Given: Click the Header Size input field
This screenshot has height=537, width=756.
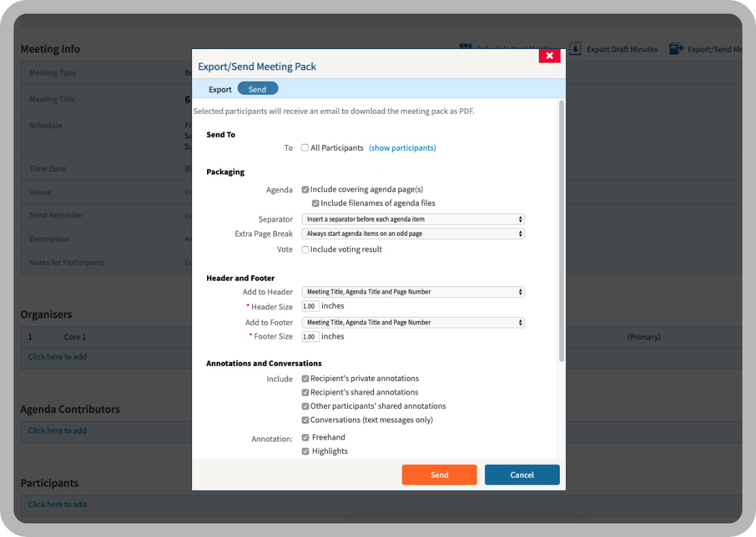Looking at the screenshot, I should [311, 307].
